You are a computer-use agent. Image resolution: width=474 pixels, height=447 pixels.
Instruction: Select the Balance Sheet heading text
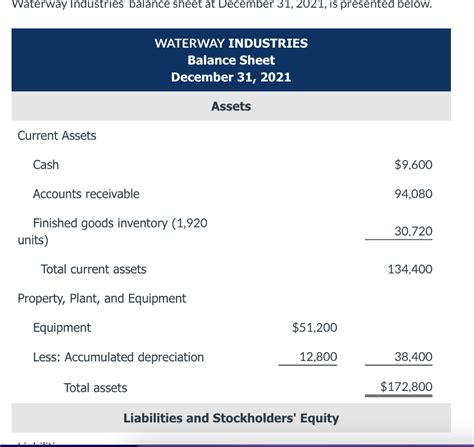(231, 60)
